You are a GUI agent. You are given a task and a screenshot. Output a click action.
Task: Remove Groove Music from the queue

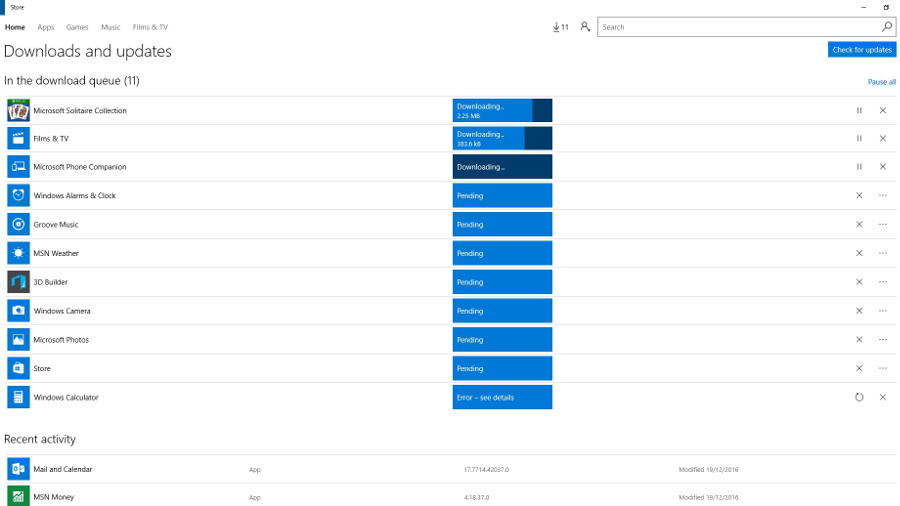(x=859, y=224)
